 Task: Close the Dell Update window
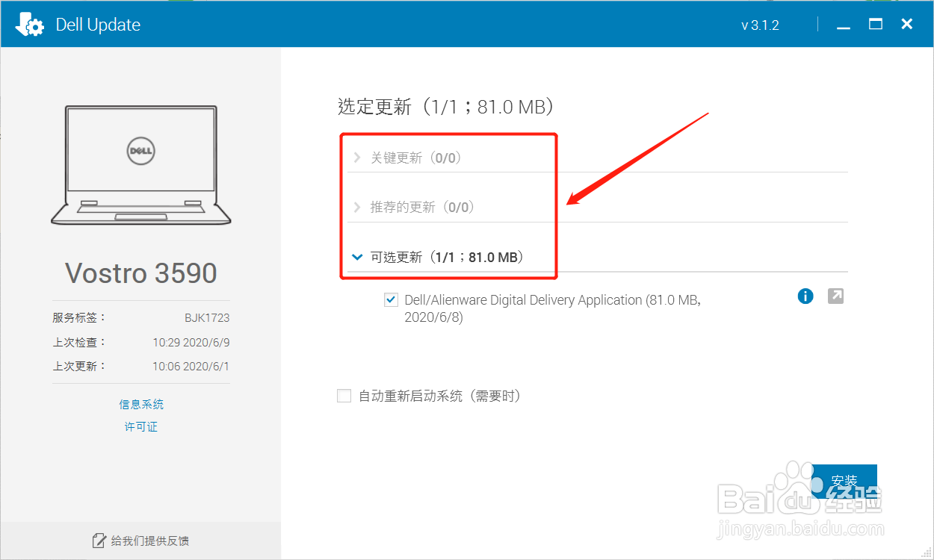(x=907, y=25)
